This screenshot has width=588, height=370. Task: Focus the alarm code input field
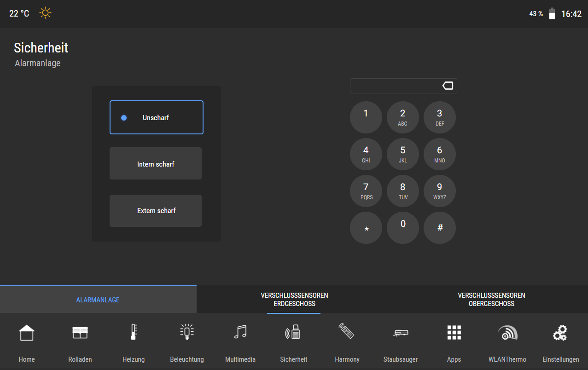(403, 86)
